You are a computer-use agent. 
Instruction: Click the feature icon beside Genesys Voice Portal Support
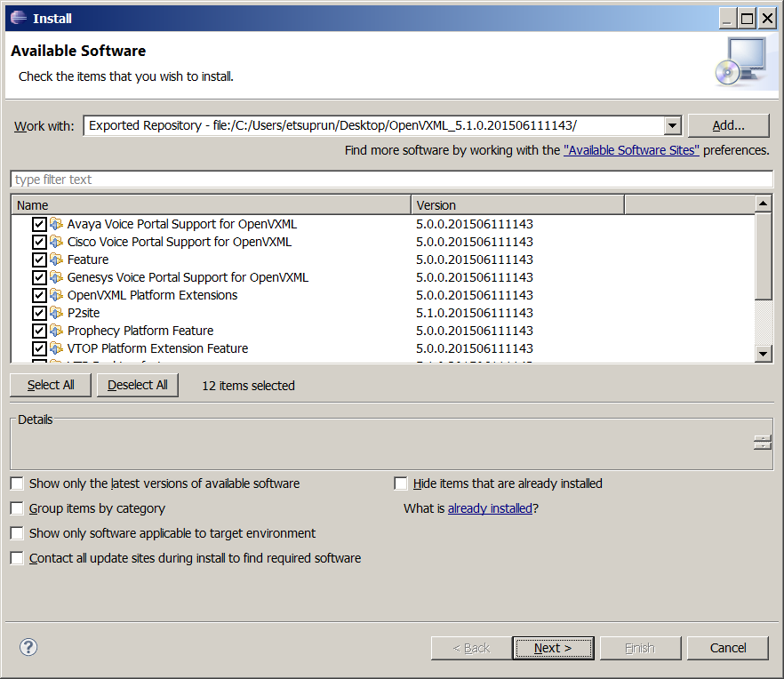click(x=57, y=277)
